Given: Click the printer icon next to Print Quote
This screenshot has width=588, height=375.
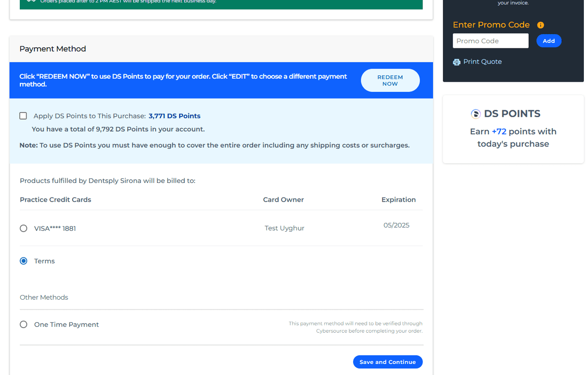Looking at the screenshot, I should [x=457, y=62].
